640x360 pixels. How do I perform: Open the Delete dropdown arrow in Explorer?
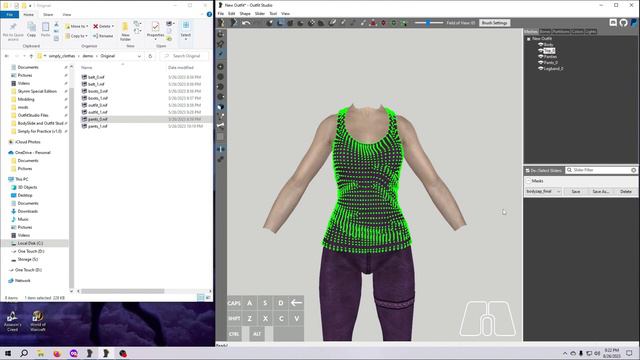113,26
